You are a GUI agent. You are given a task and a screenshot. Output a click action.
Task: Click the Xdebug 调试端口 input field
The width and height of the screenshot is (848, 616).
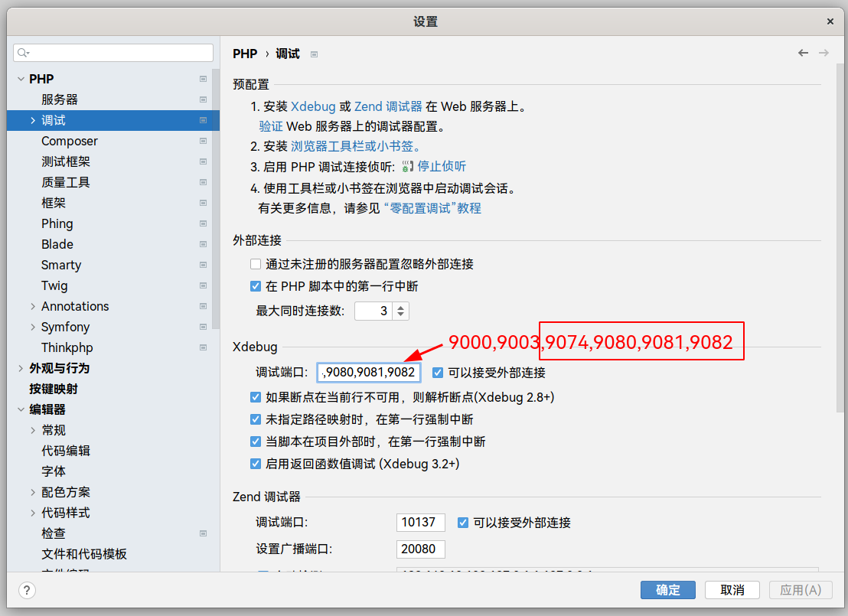[369, 372]
